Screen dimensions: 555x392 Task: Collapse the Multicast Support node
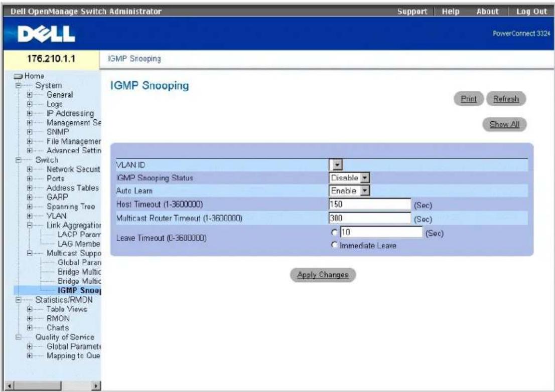click(x=30, y=253)
